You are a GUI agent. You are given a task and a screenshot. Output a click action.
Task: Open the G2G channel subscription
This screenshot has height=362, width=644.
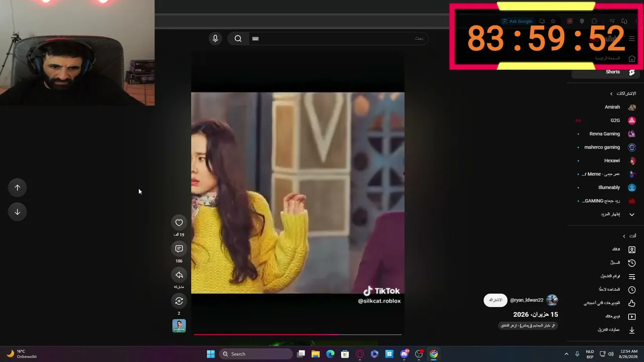tap(605, 121)
